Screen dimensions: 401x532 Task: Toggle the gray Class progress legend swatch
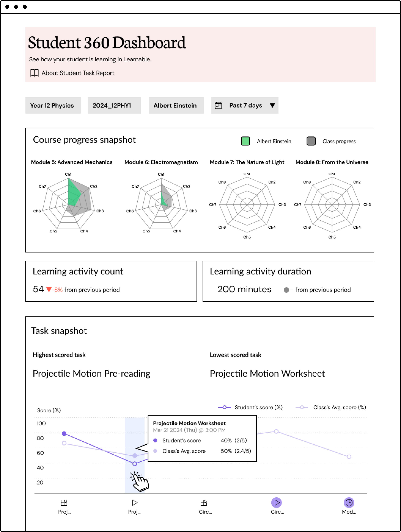pyautogui.click(x=311, y=141)
